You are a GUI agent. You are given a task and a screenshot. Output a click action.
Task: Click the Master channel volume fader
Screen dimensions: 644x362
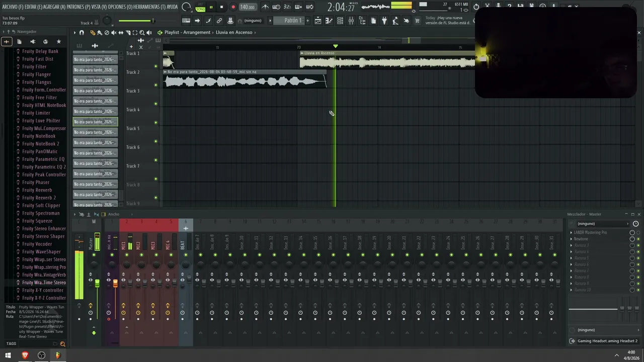coord(97,284)
